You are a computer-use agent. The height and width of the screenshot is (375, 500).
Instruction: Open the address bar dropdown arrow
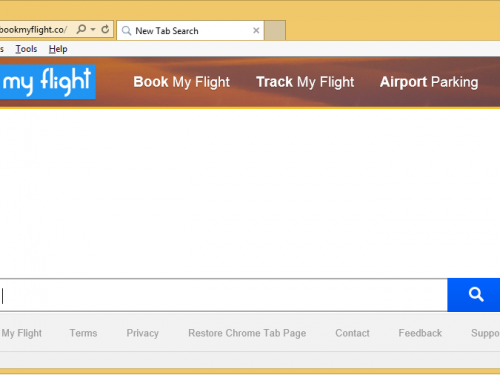coord(93,30)
